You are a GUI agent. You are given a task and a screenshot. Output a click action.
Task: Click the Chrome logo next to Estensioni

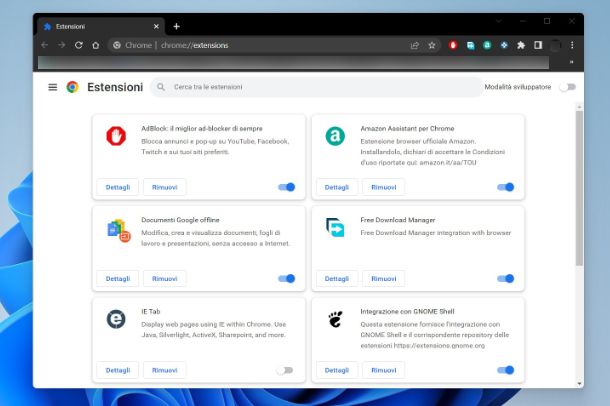(x=72, y=87)
